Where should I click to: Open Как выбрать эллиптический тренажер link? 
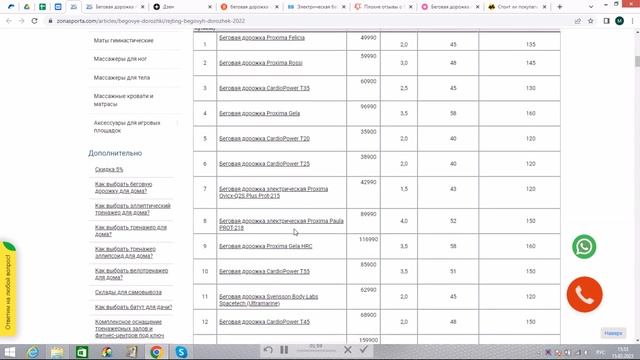[133, 209]
